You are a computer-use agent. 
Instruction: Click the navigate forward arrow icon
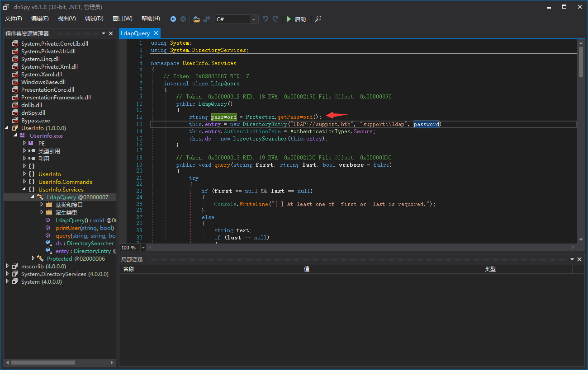(183, 19)
